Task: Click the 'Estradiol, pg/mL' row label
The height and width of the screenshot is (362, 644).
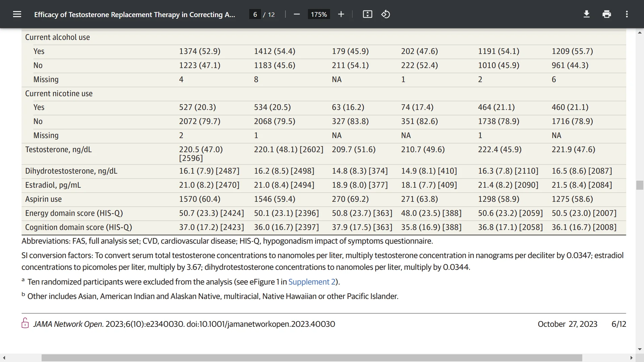Action: 53,185
